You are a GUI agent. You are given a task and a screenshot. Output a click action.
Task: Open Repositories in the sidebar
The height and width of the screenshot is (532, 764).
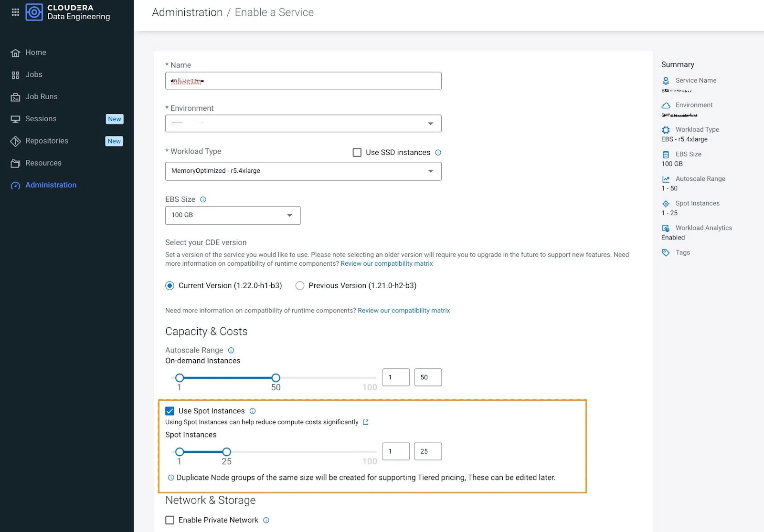tap(47, 141)
